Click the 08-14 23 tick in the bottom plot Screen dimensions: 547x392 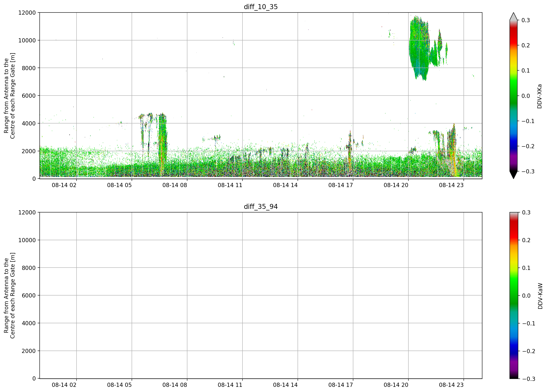coord(451,385)
